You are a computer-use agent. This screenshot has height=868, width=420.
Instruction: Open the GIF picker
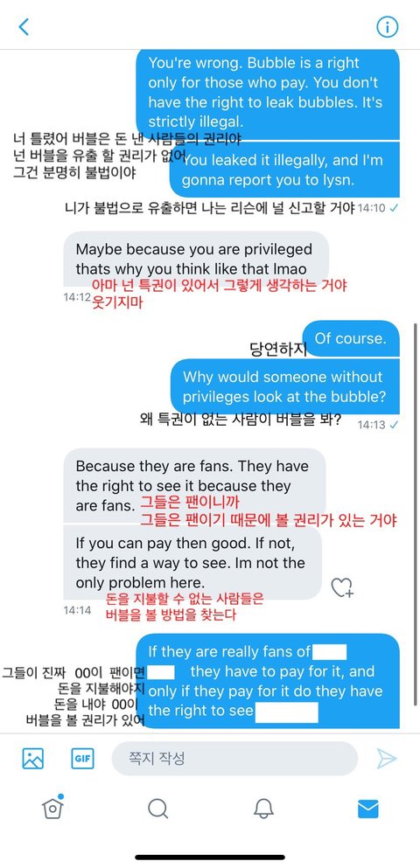tap(82, 759)
